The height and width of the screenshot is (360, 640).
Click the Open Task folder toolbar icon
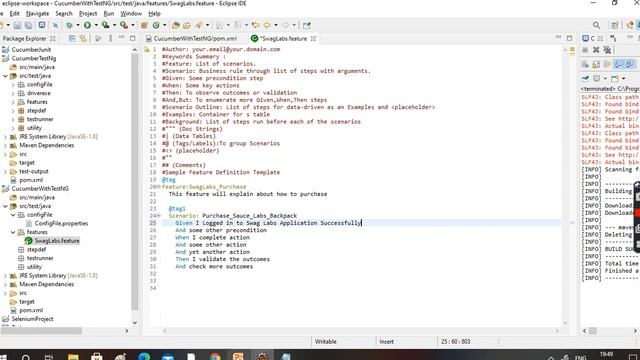pyautogui.click(x=187, y=25)
